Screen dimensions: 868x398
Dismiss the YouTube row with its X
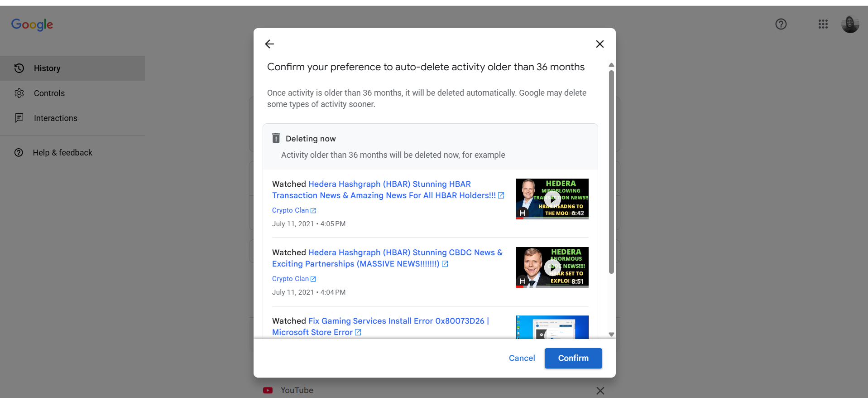click(600, 390)
